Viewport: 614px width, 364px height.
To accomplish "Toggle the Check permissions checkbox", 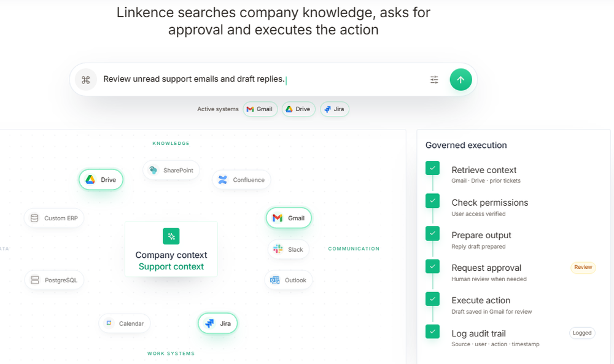I will (x=432, y=201).
